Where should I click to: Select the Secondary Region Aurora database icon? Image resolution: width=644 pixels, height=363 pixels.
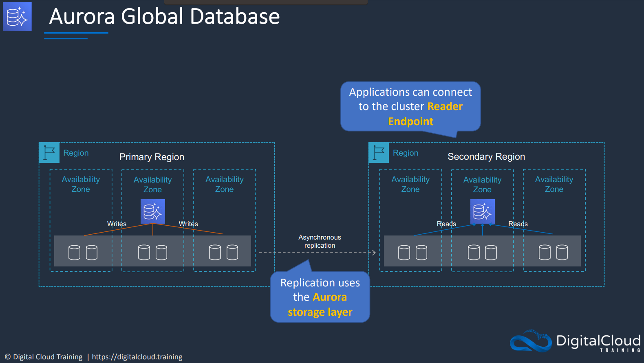[483, 211]
